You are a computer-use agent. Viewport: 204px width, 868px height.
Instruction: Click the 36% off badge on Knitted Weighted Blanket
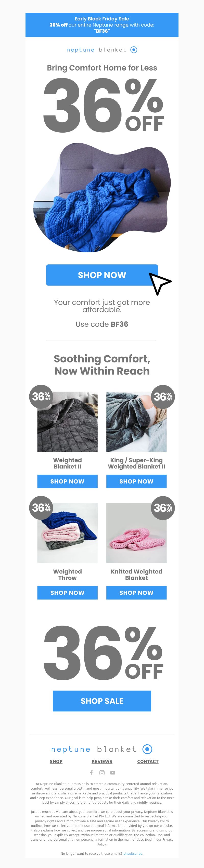click(x=163, y=508)
